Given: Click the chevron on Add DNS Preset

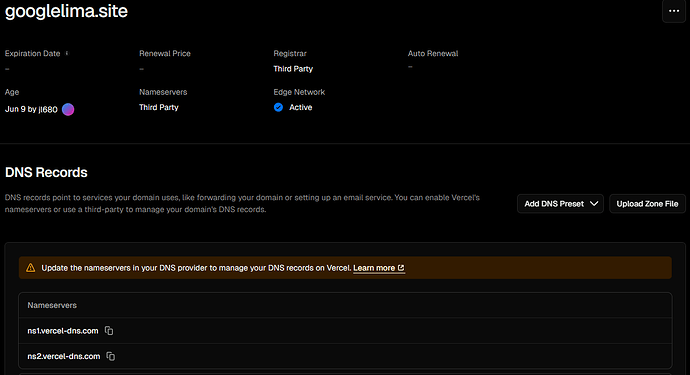Looking at the screenshot, I should [x=594, y=204].
